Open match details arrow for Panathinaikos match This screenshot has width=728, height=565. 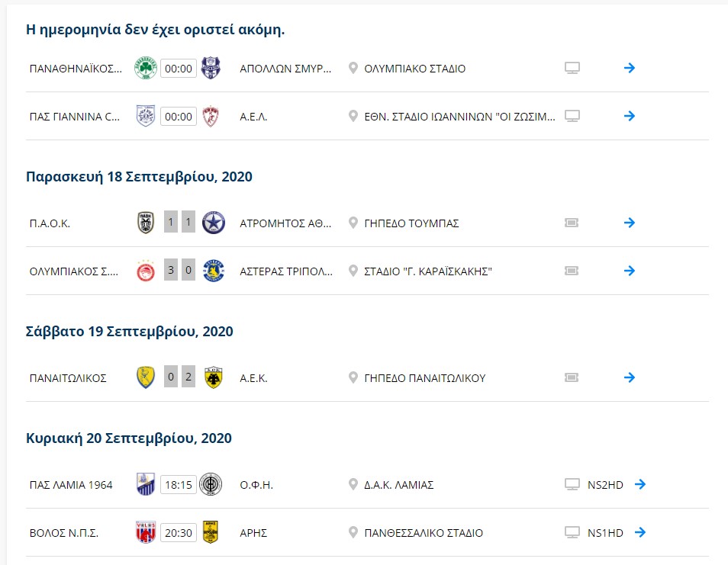point(629,68)
